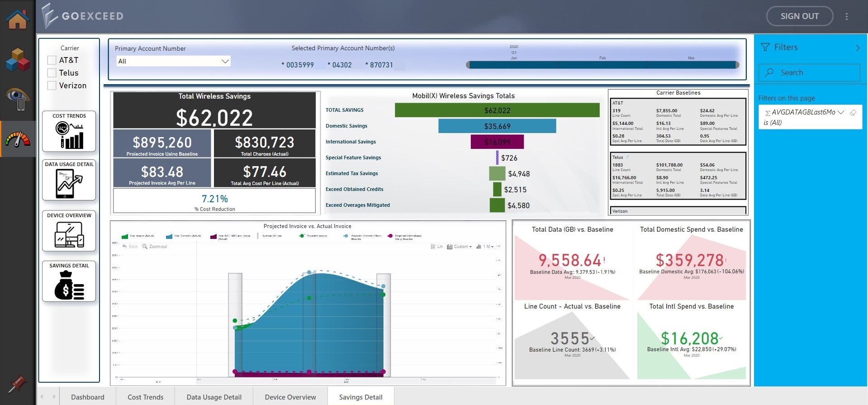Click the right handle of date slider
The width and height of the screenshot is (868, 405).
(737, 65)
